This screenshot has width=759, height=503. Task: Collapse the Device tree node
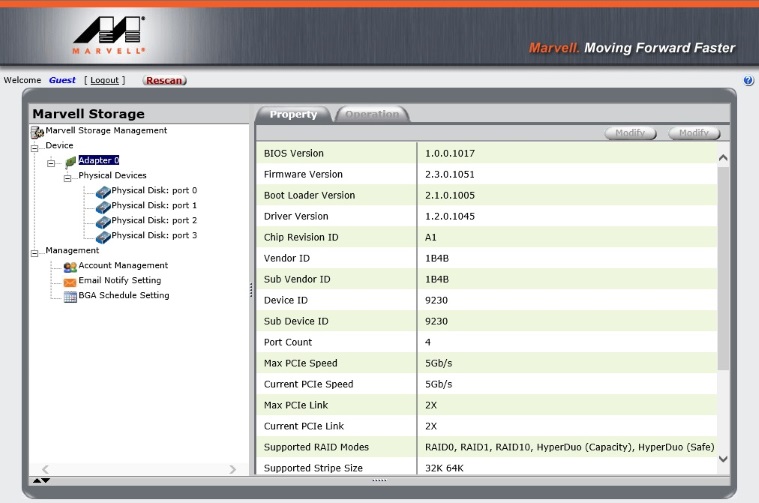click(34, 148)
